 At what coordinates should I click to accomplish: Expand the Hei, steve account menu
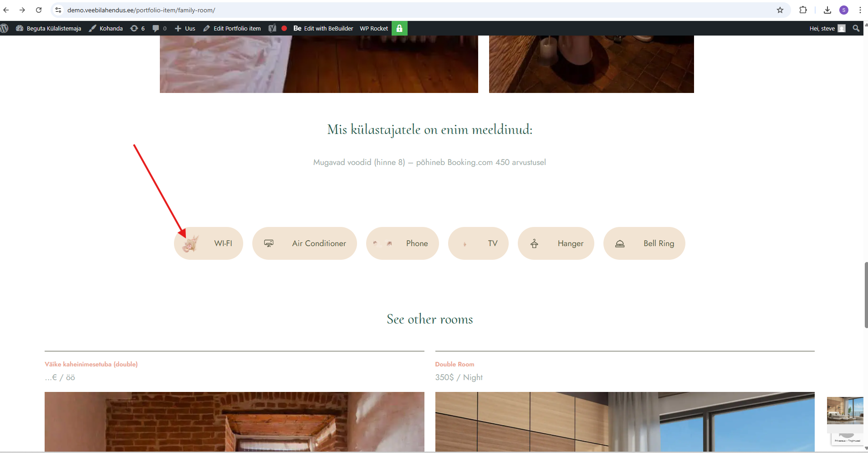coord(827,28)
